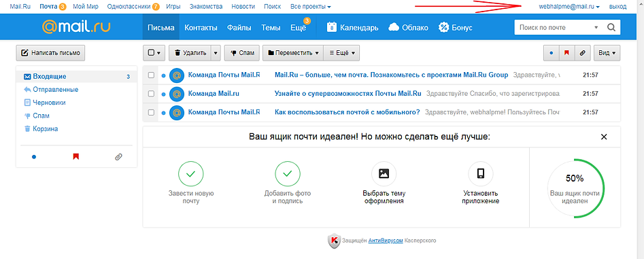Click the Kaspersky shield icon
The height and width of the screenshot is (259, 644).
point(335,241)
